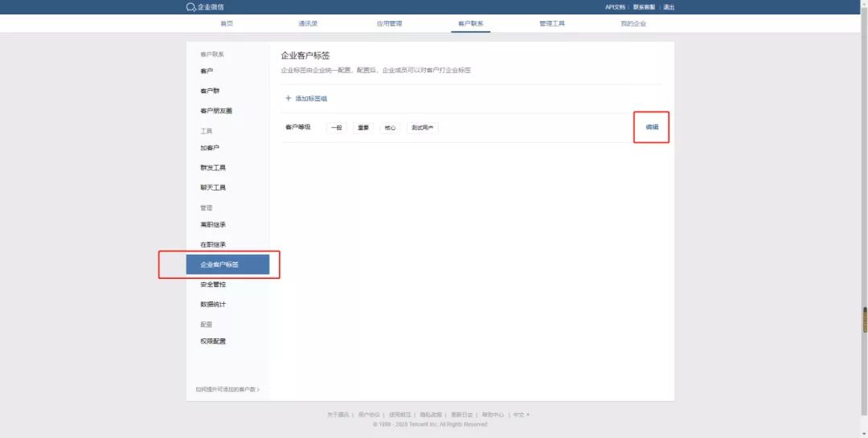Open 离职继承 in the sidebar

pyautogui.click(x=213, y=225)
